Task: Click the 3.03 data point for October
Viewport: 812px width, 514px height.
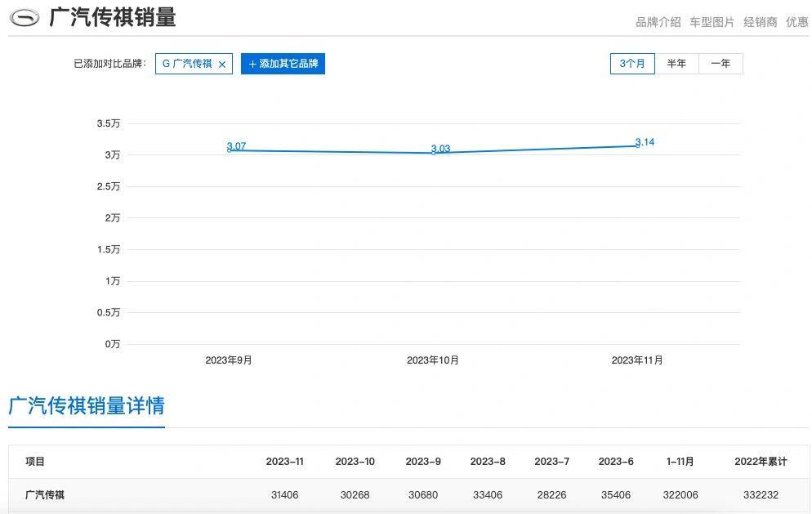Action: (433, 153)
